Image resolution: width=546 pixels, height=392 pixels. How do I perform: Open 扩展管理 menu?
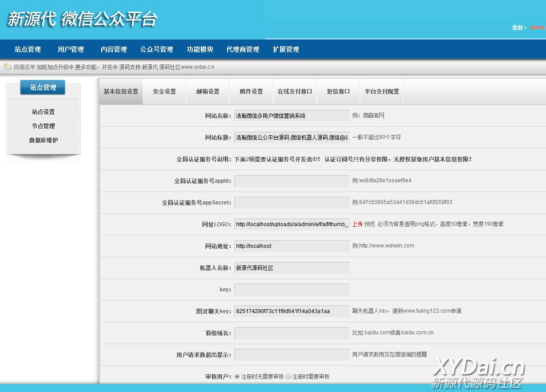(x=286, y=49)
